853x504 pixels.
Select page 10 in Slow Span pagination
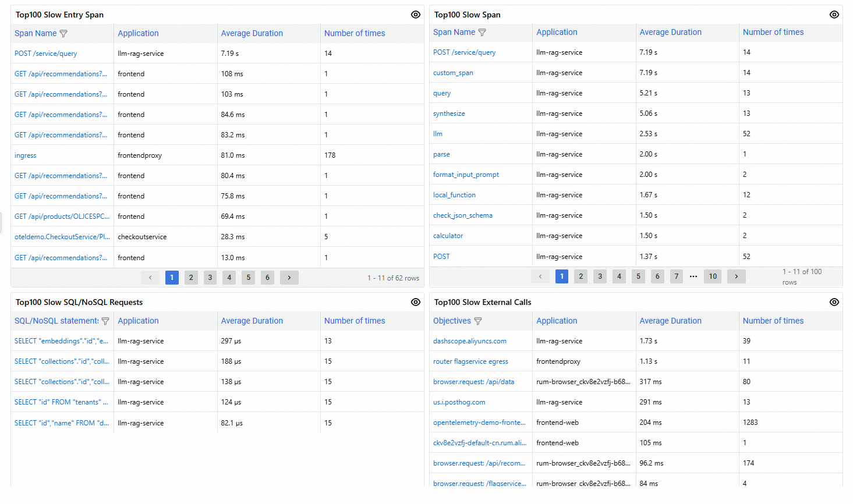coord(713,276)
